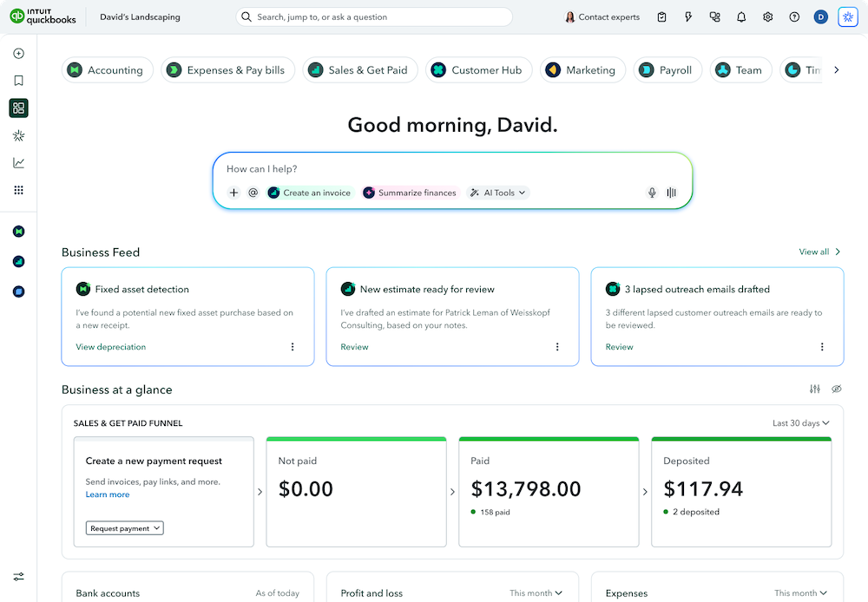Open the AI Tools dropdown in the prompt bar

click(497, 193)
